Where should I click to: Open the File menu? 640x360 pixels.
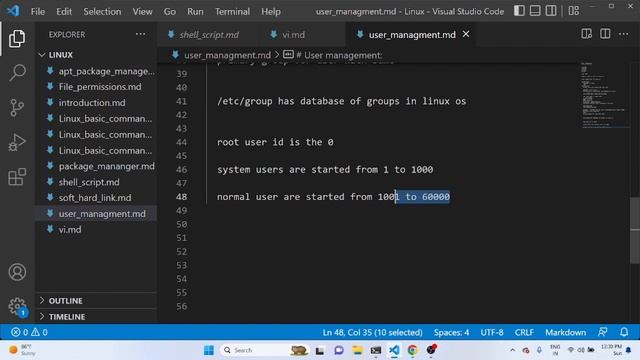(x=38, y=11)
